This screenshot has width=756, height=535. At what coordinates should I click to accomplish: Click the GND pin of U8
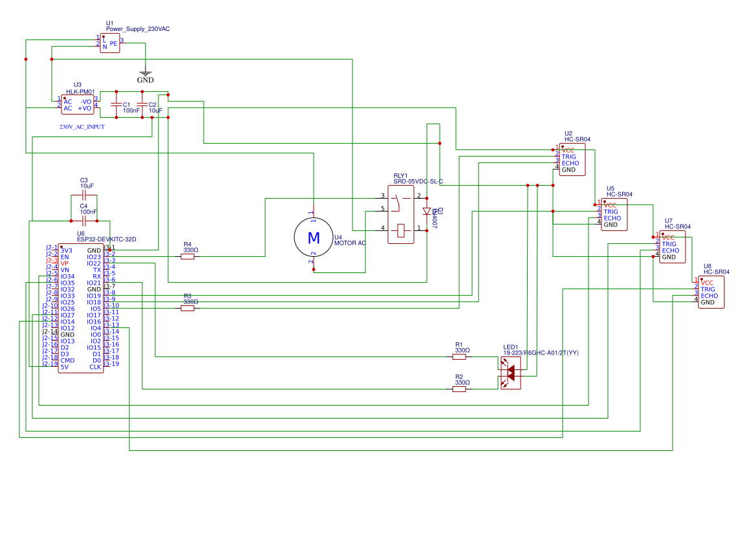707,303
